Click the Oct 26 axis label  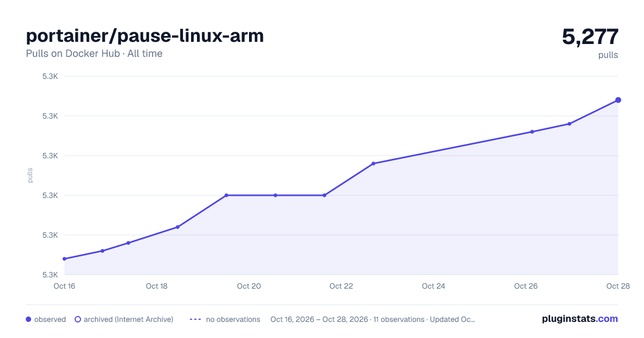point(526,286)
